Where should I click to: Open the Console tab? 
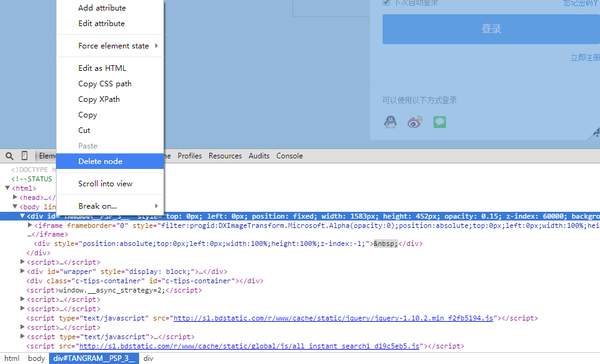[290, 156]
